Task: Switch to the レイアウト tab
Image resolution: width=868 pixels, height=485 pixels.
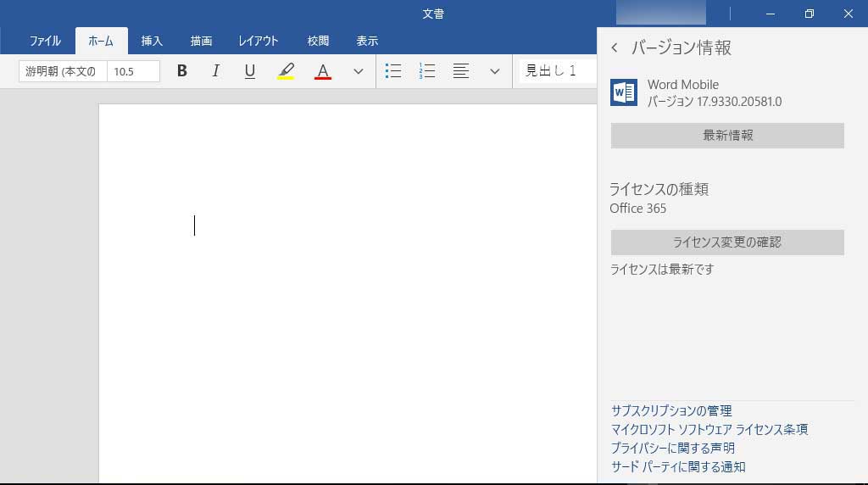Action: pyautogui.click(x=259, y=41)
